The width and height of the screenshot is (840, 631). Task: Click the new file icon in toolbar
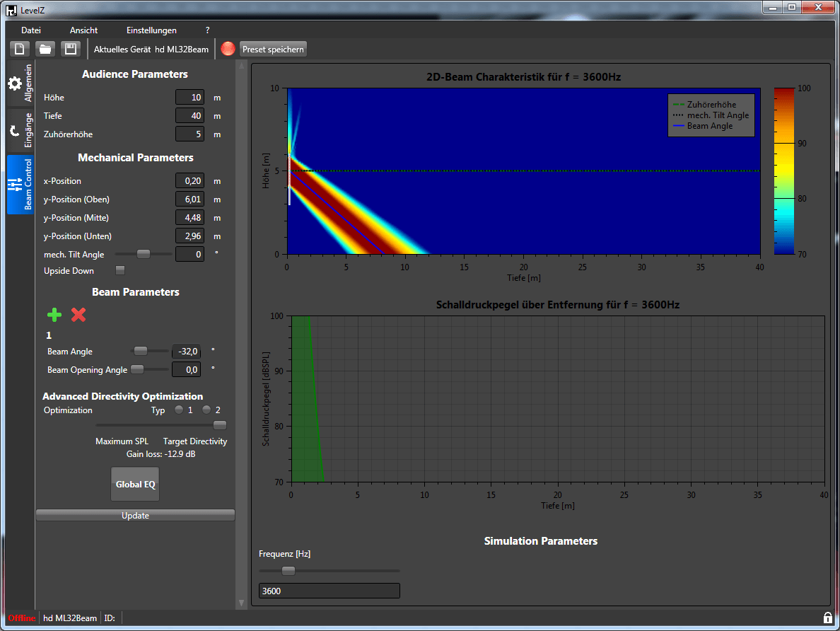pyautogui.click(x=20, y=49)
